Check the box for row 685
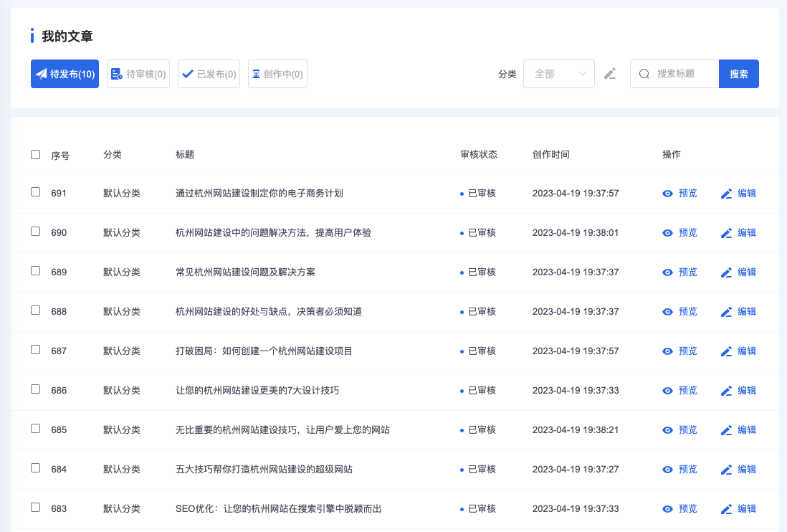The width and height of the screenshot is (787, 532). pyautogui.click(x=35, y=428)
